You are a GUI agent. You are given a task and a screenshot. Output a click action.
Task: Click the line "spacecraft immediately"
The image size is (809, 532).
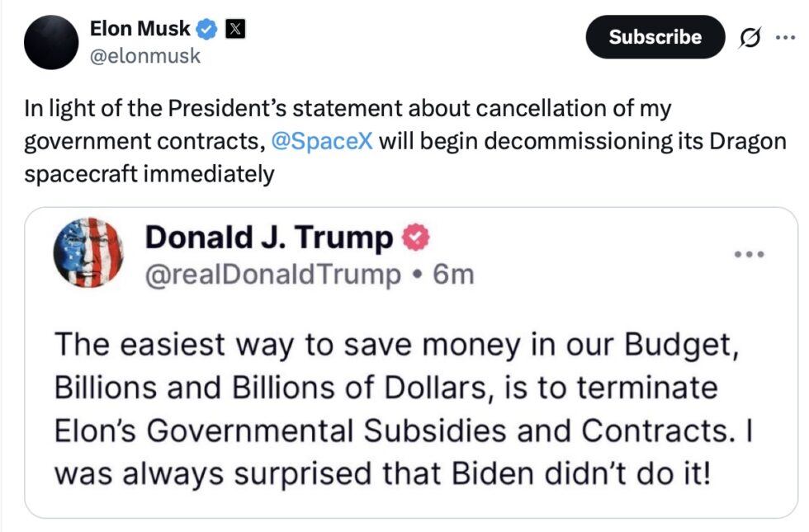coord(149,176)
